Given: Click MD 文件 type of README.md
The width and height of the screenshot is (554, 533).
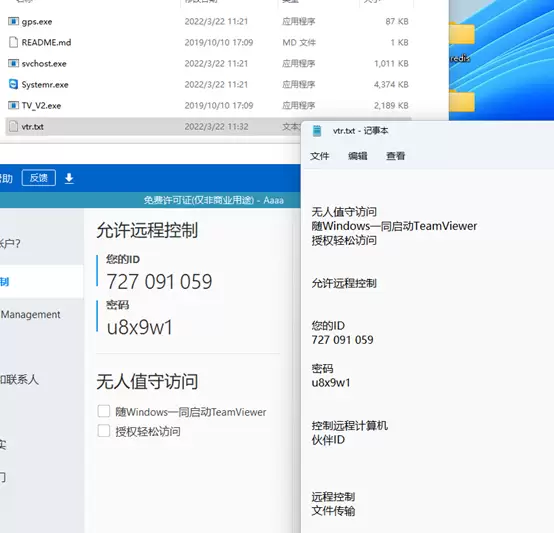Looking at the screenshot, I should [x=299, y=43].
